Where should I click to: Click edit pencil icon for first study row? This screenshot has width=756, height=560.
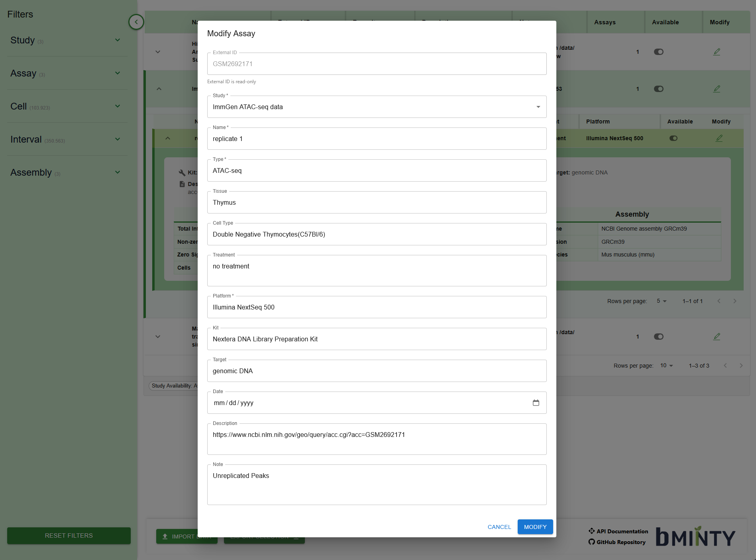tap(717, 52)
